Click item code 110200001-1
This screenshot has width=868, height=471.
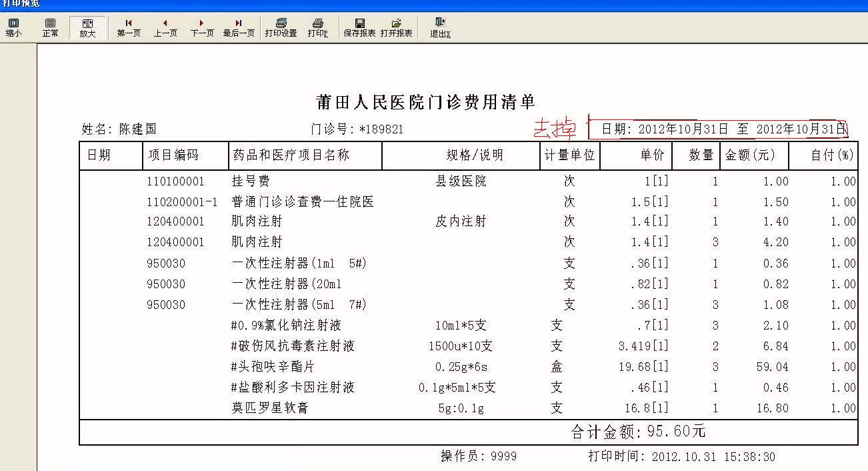[x=182, y=202]
